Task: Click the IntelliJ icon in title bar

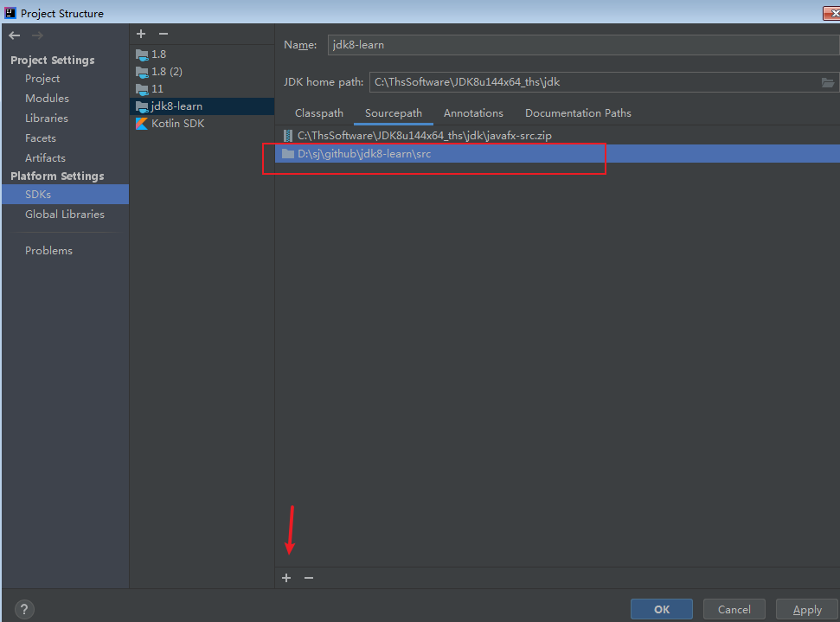Action: (10, 13)
